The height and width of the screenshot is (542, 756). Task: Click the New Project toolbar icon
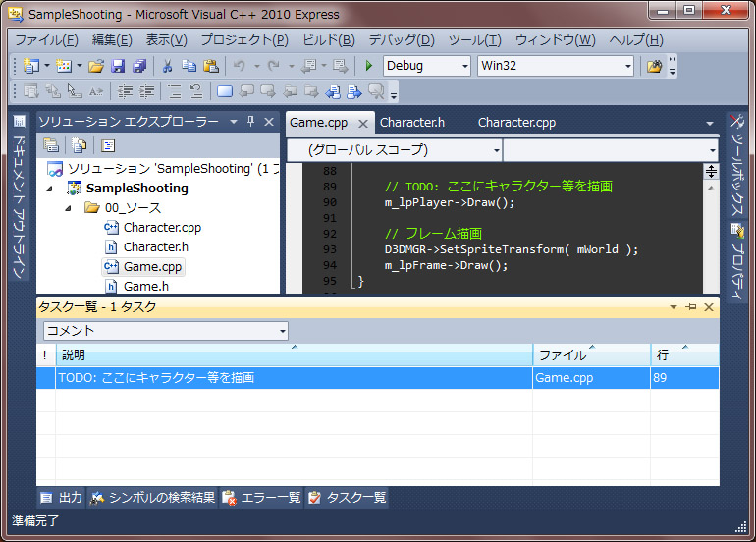tap(31, 66)
